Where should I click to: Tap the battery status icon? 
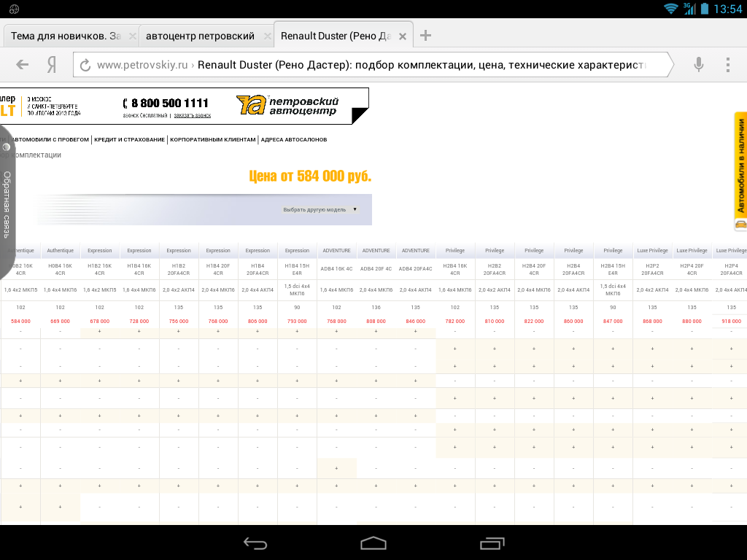(705, 9)
